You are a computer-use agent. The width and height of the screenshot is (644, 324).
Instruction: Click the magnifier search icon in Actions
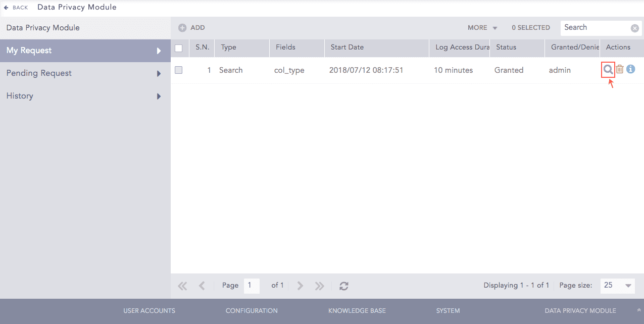coord(608,70)
